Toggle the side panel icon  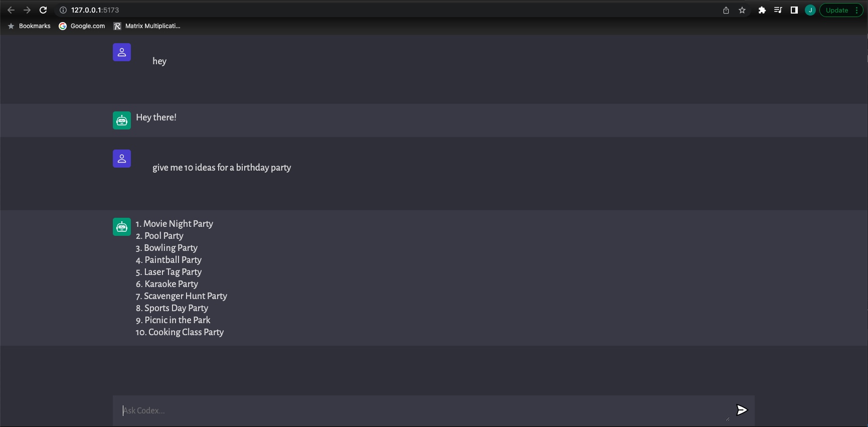tap(794, 10)
